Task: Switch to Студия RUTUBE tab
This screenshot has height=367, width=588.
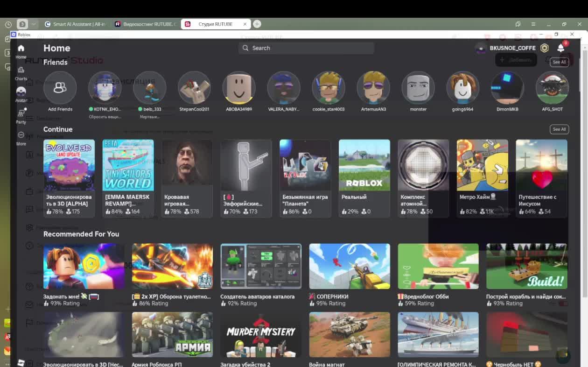Action: pyautogui.click(x=215, y=24)
